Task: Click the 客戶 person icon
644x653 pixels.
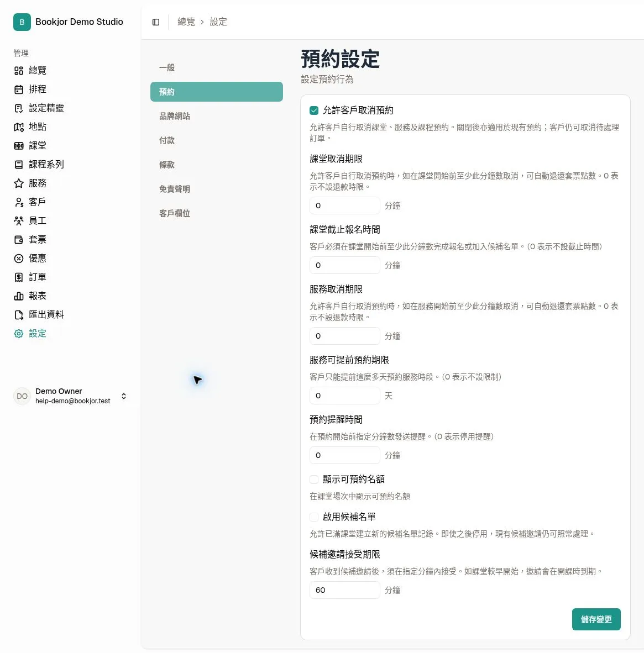Action: click(19, 202)
